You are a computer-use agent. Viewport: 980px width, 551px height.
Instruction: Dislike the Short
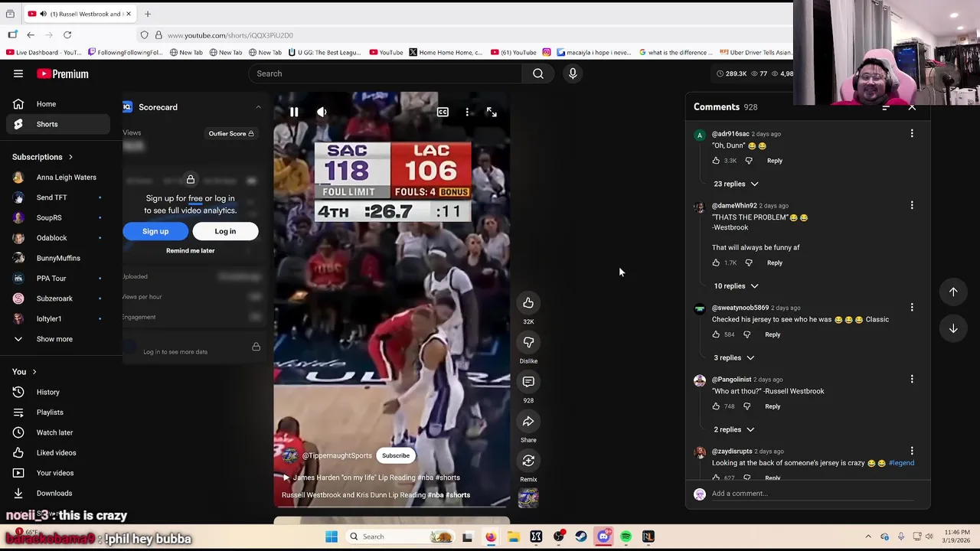(528, 342)
